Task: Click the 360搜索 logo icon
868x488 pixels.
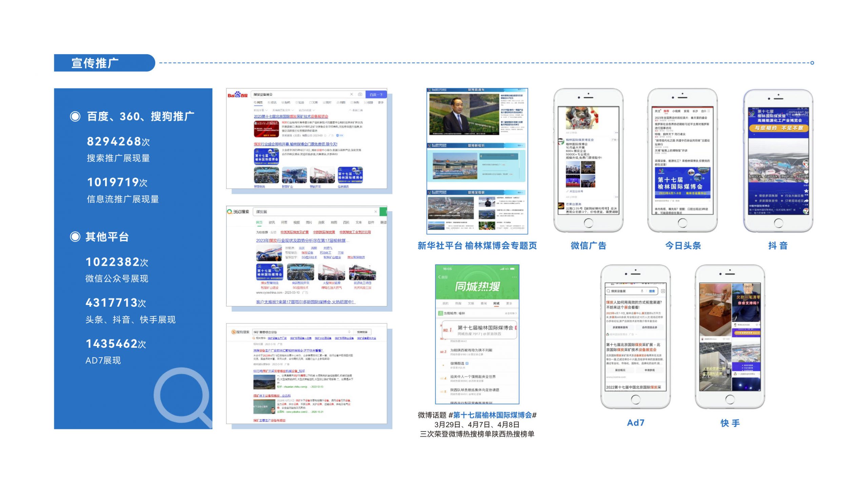Action: [x=230, y=212]
